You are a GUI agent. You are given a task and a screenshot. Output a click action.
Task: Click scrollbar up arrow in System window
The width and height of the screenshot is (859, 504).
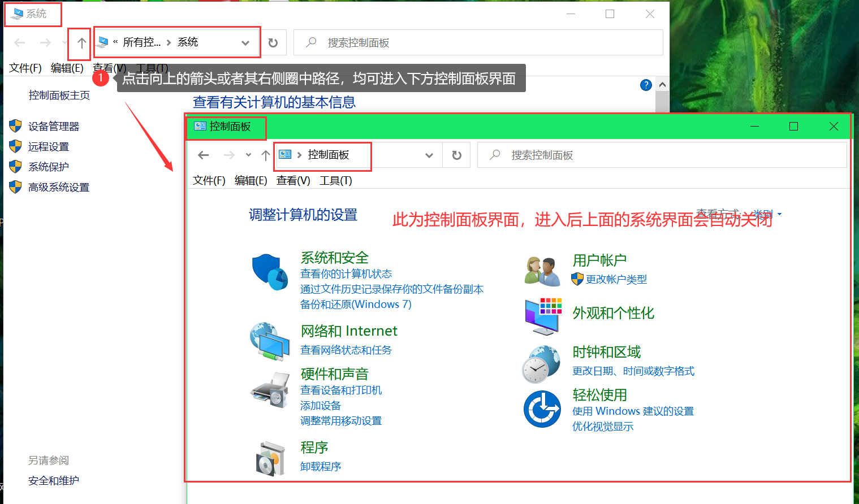(662, 85)
